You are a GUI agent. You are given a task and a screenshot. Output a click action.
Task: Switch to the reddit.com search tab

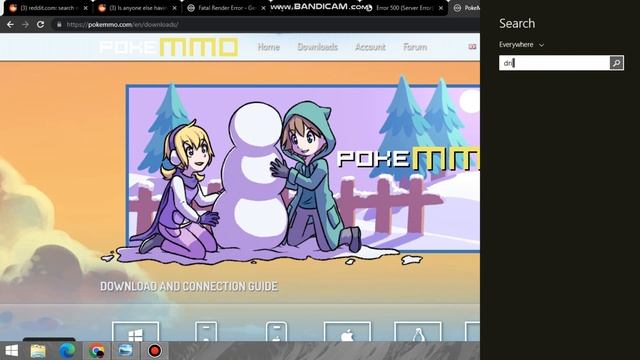click(47, 8)
